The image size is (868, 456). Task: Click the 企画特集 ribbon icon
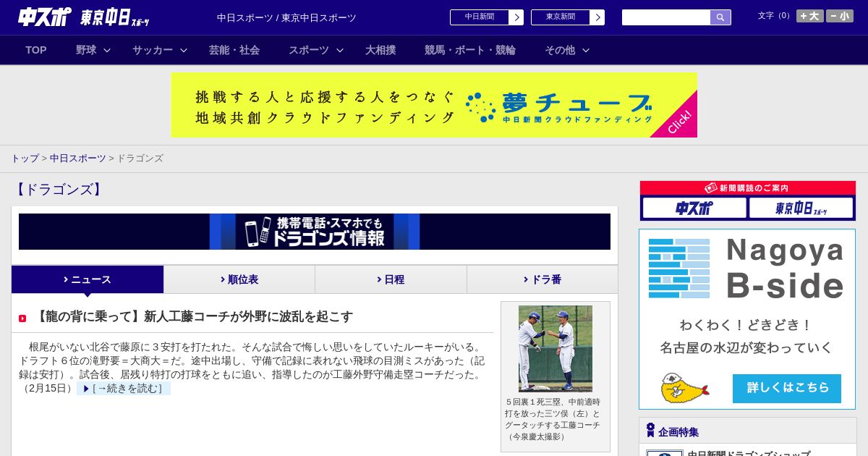[650, 431]
